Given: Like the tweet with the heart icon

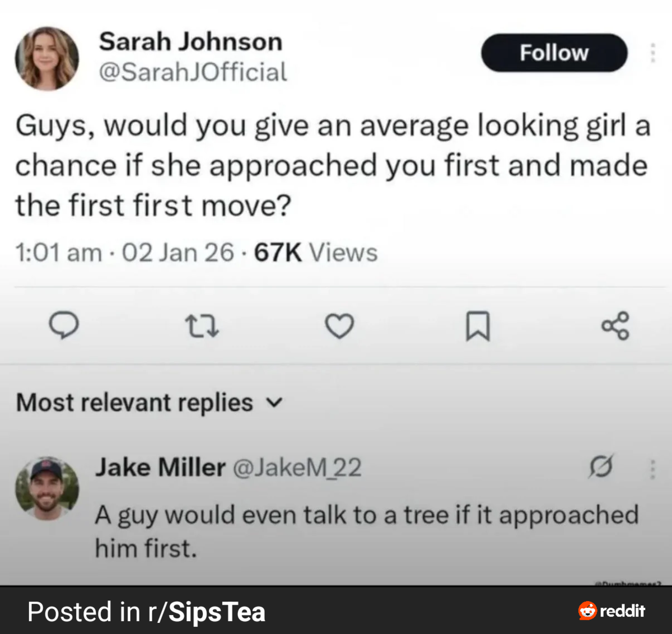Looking at the screenshot, I should [339, 326].
